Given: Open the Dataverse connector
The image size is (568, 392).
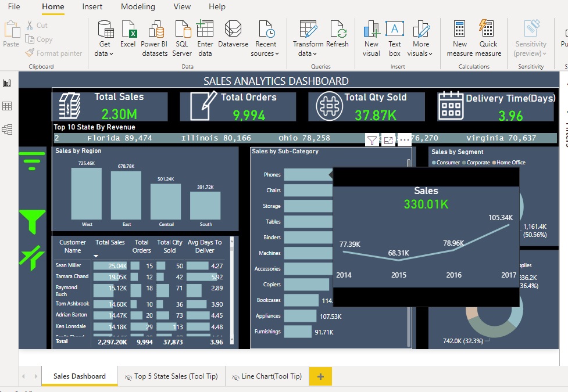Looking at the screenshot, I should tap(233, 34).
